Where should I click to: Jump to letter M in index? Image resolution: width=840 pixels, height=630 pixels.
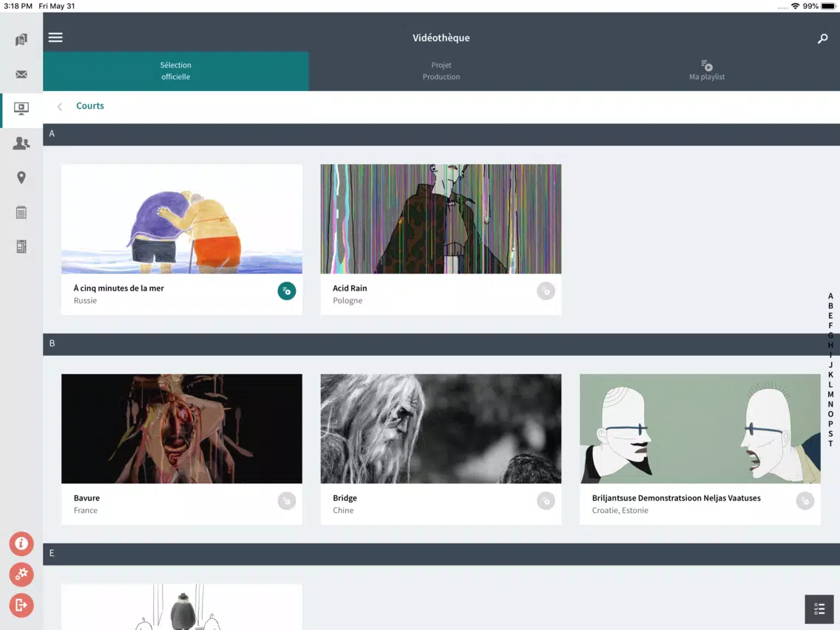tap(830, 394)
